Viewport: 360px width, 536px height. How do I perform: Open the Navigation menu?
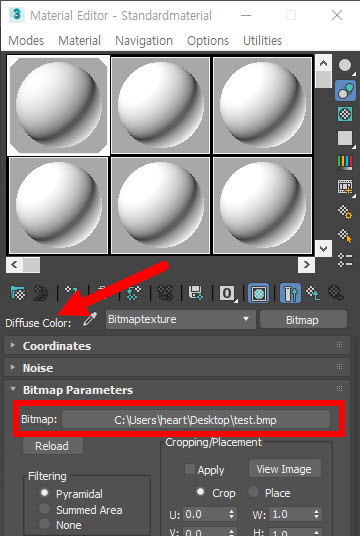click(144, 41)
